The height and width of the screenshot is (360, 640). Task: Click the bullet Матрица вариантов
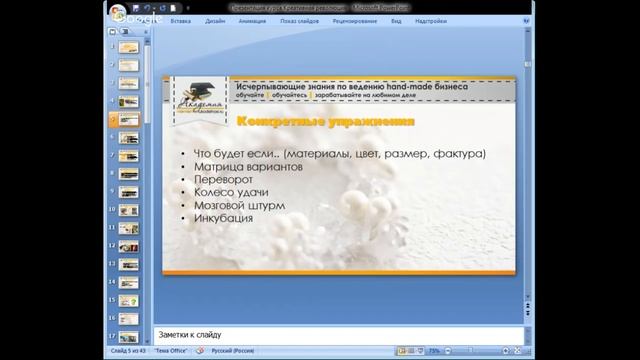click(x=248, y=167)
